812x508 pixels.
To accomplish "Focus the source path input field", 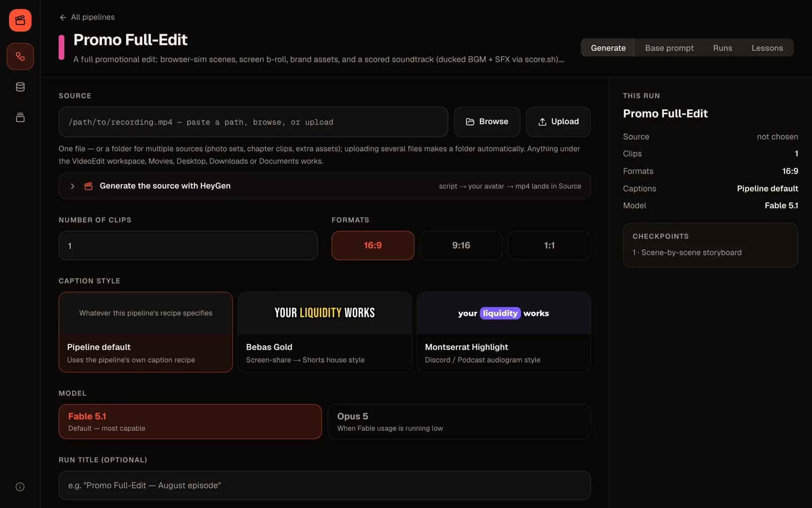I will pyautogui.click(x=253, y=122).
